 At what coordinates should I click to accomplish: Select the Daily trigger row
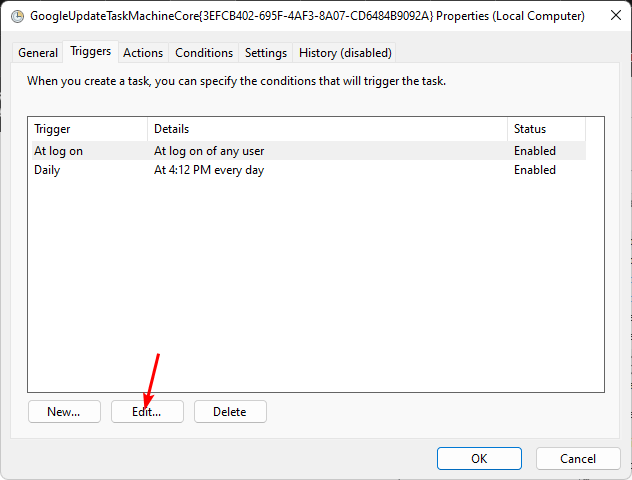tap(47, 170)
